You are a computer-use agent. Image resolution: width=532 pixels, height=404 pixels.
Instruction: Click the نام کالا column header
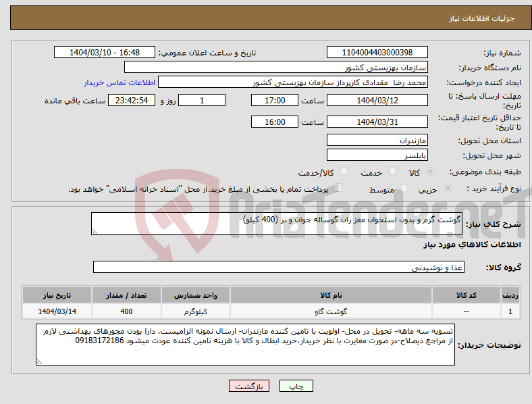331,295
